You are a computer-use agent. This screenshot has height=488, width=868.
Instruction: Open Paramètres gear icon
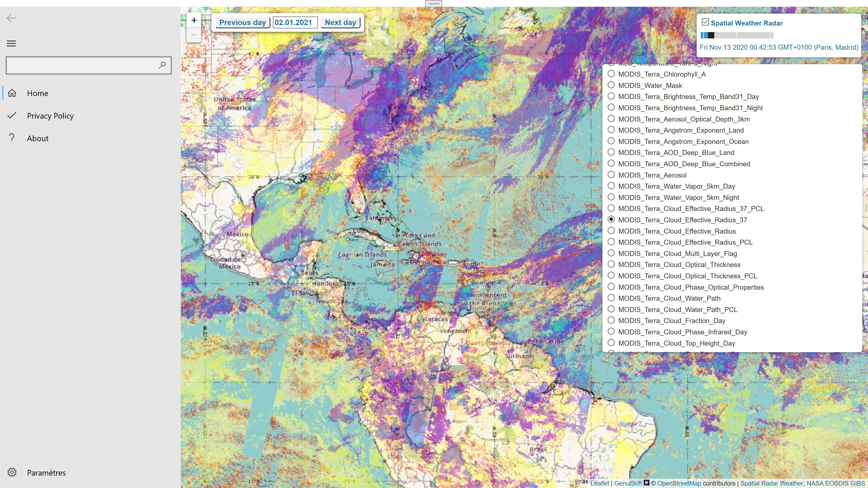(12, 472)
